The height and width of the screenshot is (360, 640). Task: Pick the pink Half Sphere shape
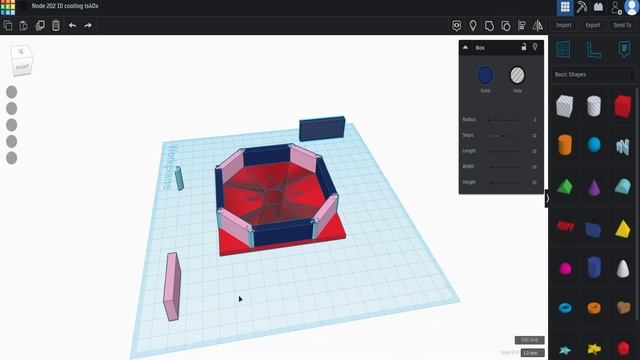tap(565, 269)
